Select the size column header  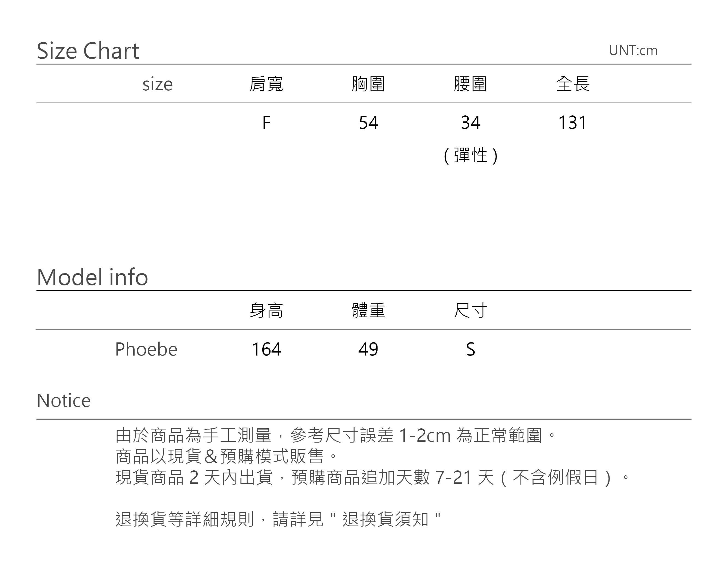157,84
